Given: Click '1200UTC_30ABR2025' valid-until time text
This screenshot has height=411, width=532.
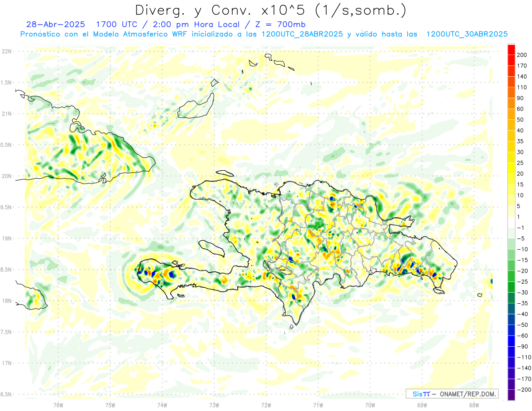Looking at the screenshot, I should (467, 34).
